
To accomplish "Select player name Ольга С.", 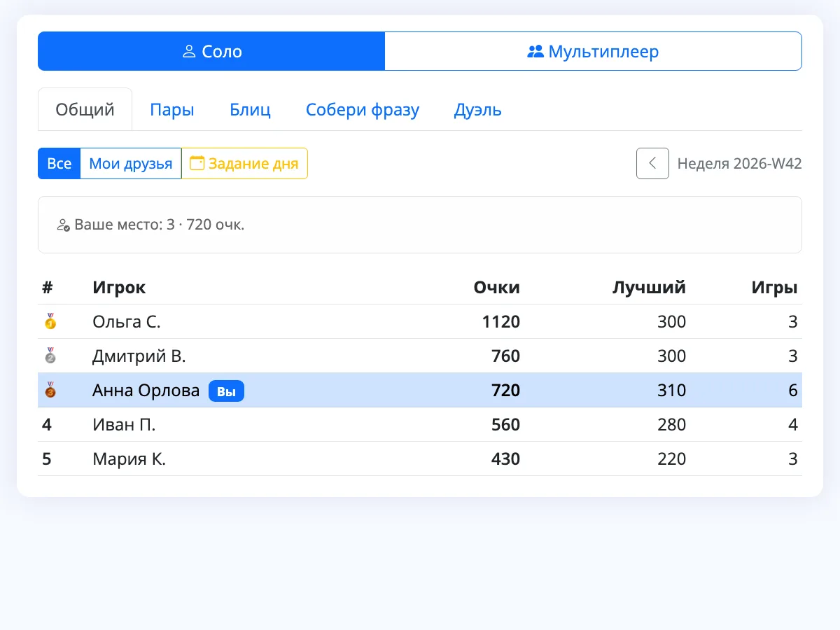I will pyautogui.click(x=127, y=321).
